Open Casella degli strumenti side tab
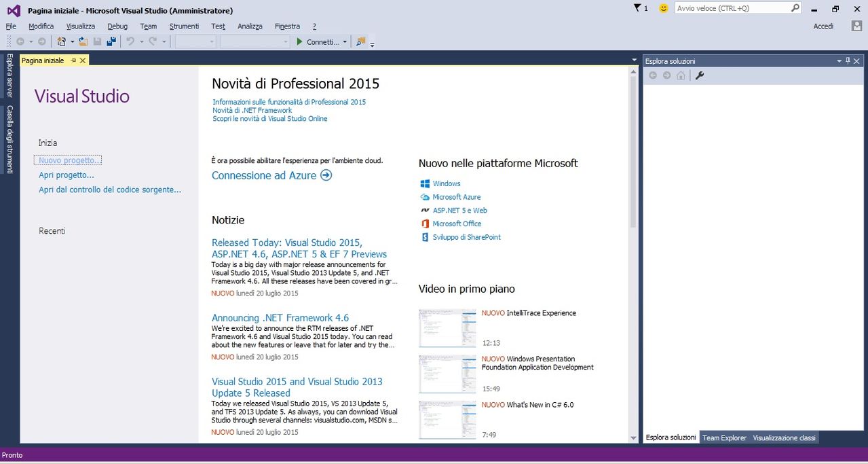The height and width of the screenshot is (464, 868). [x=9, y=140]
